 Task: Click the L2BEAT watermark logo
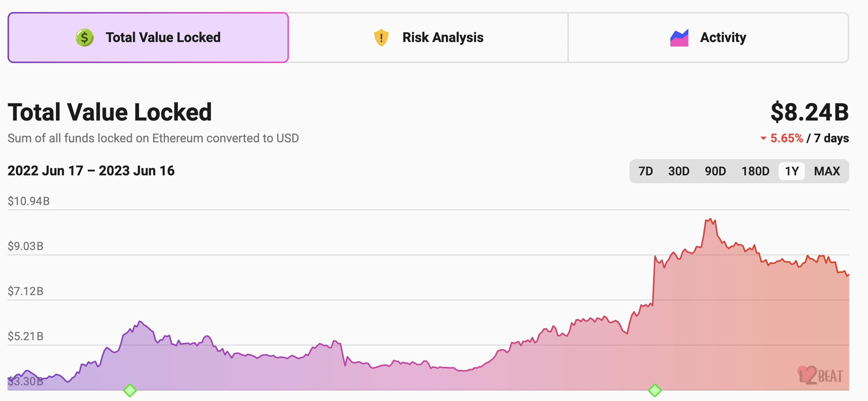click(820, 375)
